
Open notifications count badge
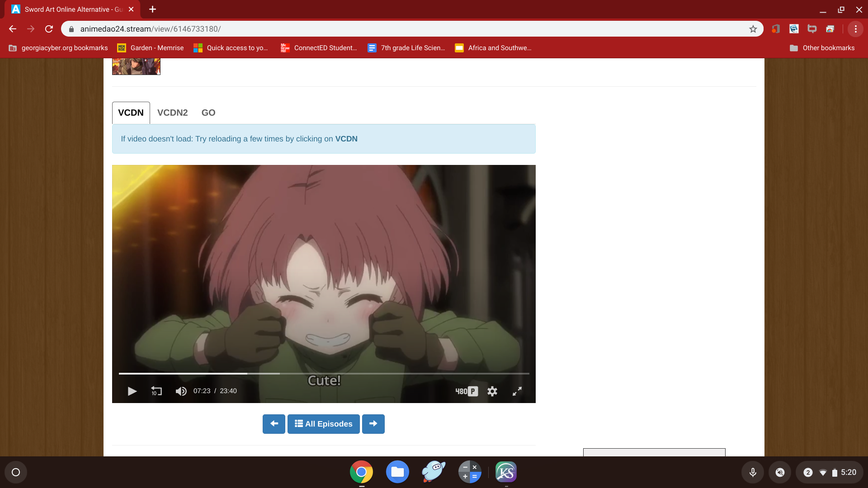coord(808,472)
